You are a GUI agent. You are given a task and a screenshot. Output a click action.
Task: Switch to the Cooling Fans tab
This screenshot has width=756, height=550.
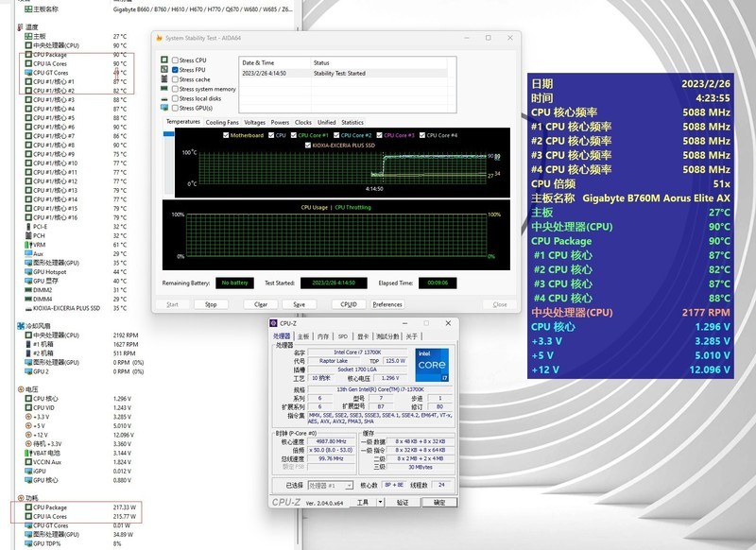point(222,122)
